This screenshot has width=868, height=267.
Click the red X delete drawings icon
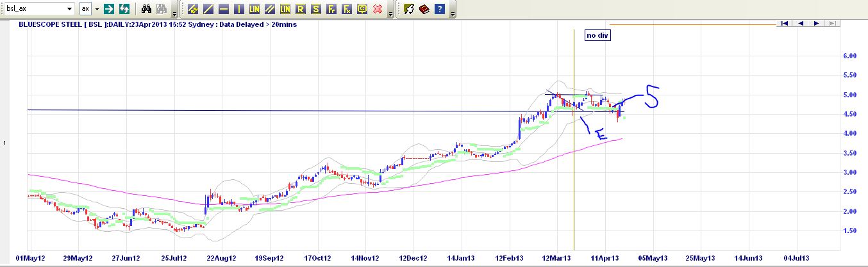pyautogui.click(x=378, y=9)
